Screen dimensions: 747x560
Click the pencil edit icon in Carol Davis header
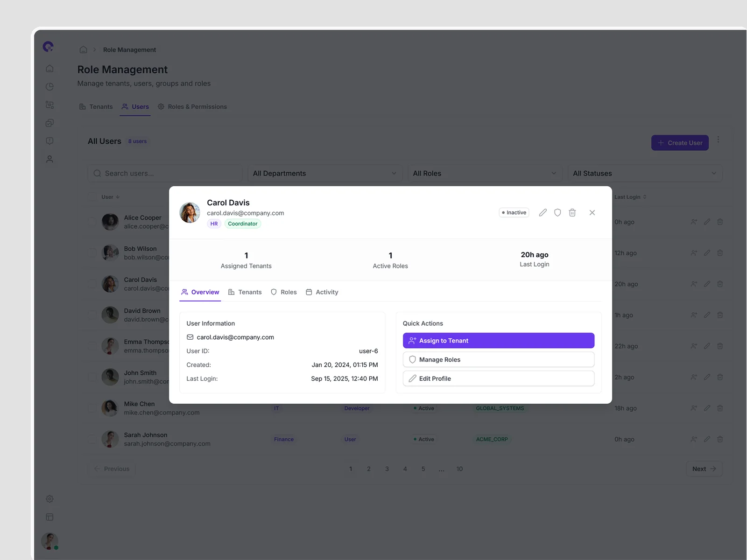pyautogui.click(x=543, y=213)
